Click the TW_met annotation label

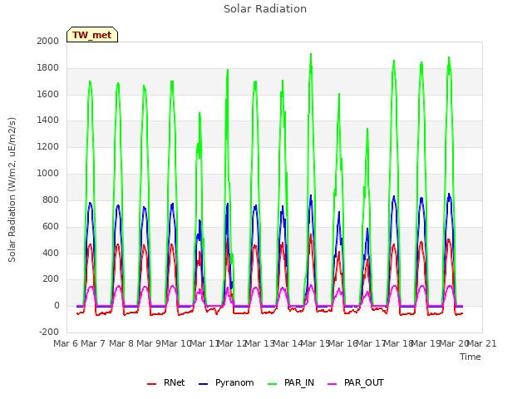click(92, 35)
